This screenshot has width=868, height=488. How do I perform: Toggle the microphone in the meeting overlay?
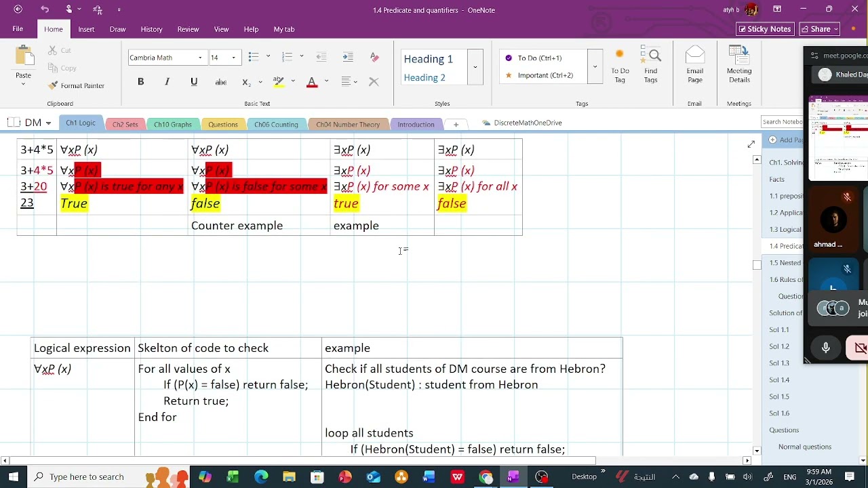tap(825, 348)
